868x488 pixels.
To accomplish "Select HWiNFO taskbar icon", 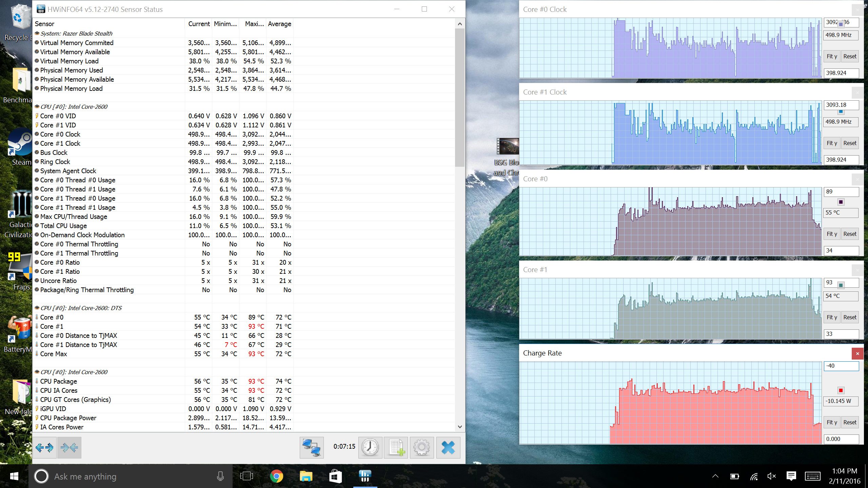I will (365, 476).
